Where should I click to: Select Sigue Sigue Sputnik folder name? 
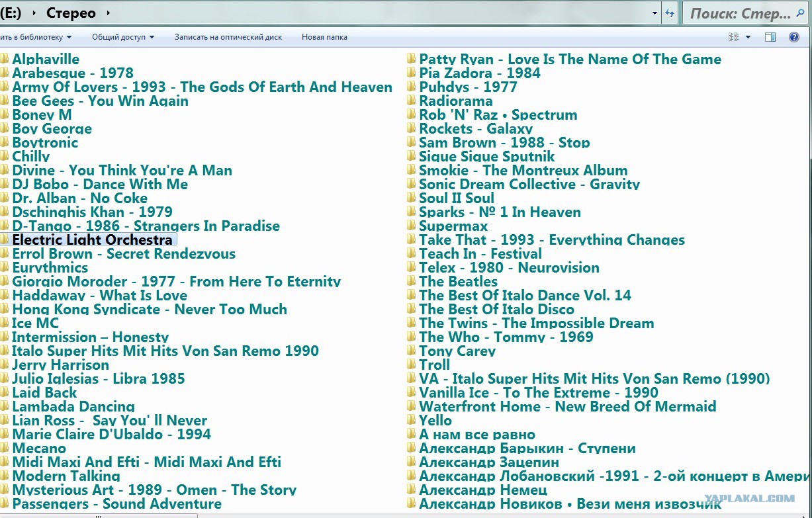tap(486, 156)
